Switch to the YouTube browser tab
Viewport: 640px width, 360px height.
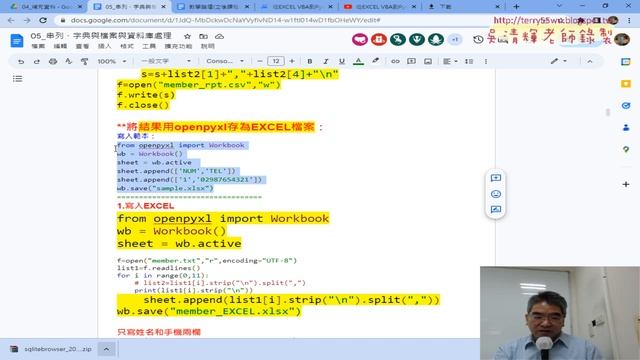(380, 7)
